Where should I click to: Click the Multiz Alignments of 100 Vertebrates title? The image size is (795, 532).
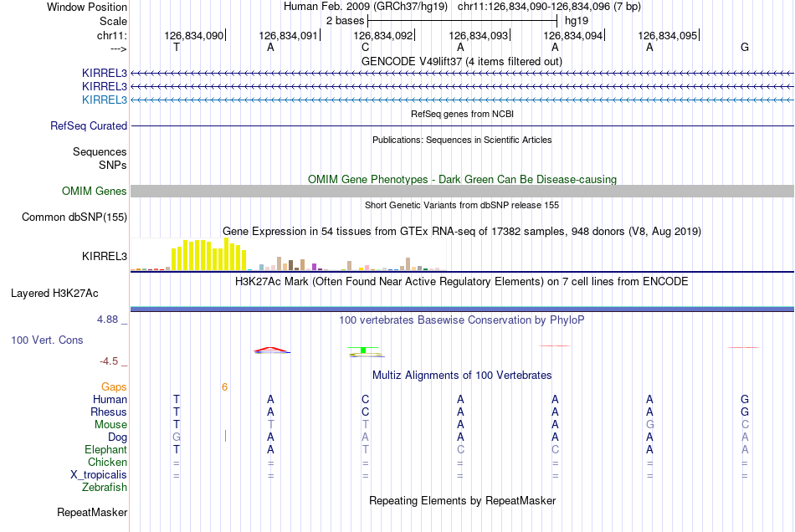pos(462,376)
